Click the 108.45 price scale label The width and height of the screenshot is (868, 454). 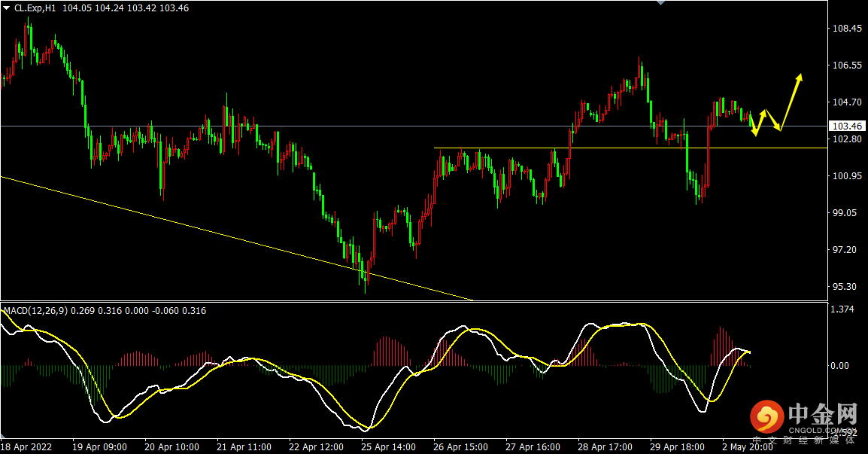coord(847,29)
